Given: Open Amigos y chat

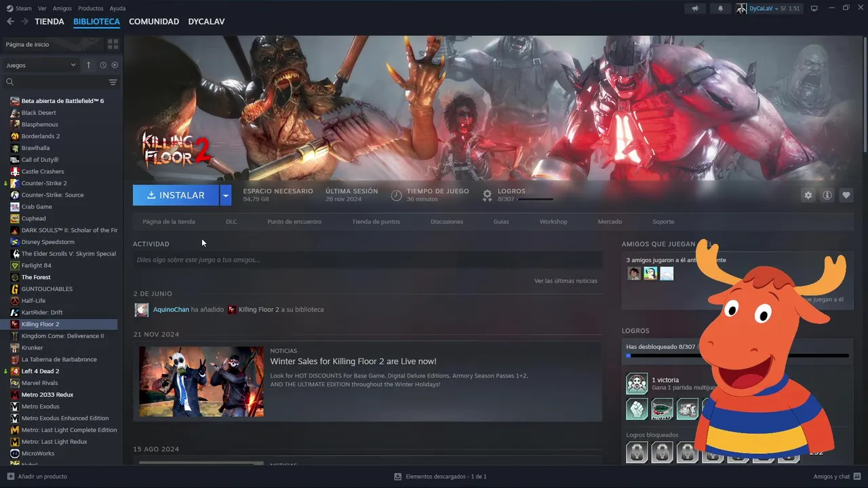Looking at the screenshot, I should [x=836, y=476].
